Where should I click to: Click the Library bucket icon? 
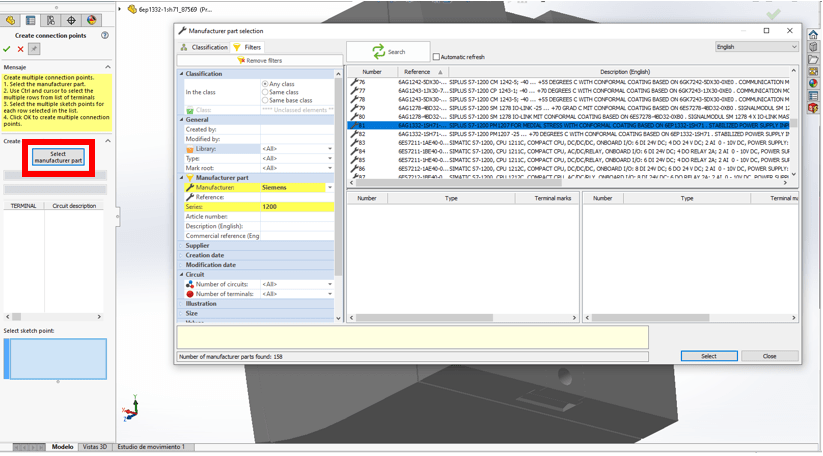190,149
